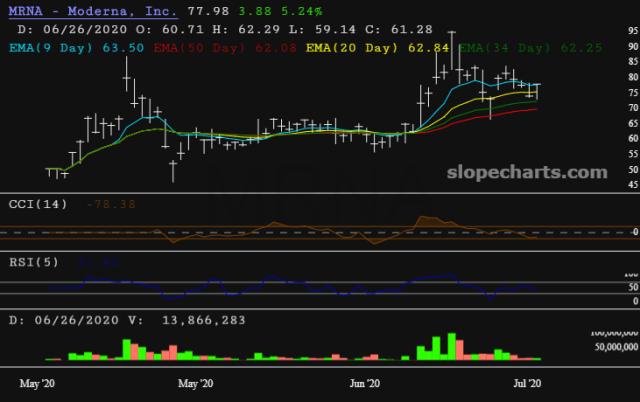Click the Jun '20 date axis label
Screen dimensions: 640x402
coord(364,384)
